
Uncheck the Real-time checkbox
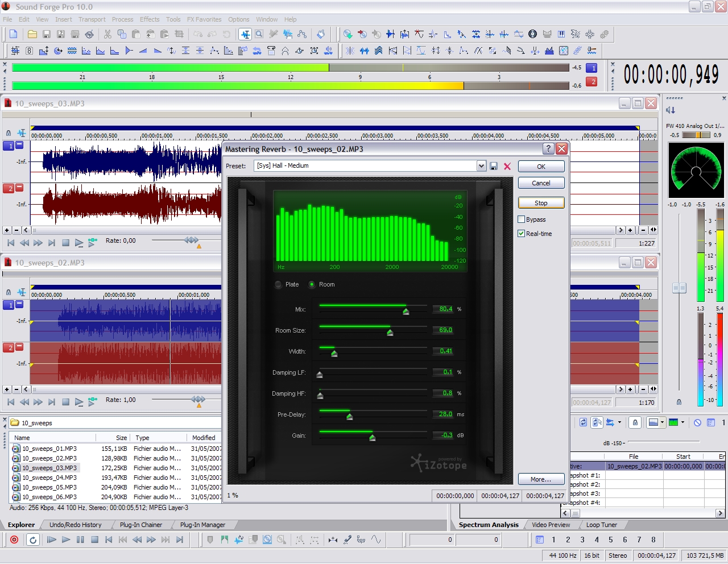click(522, 234)
